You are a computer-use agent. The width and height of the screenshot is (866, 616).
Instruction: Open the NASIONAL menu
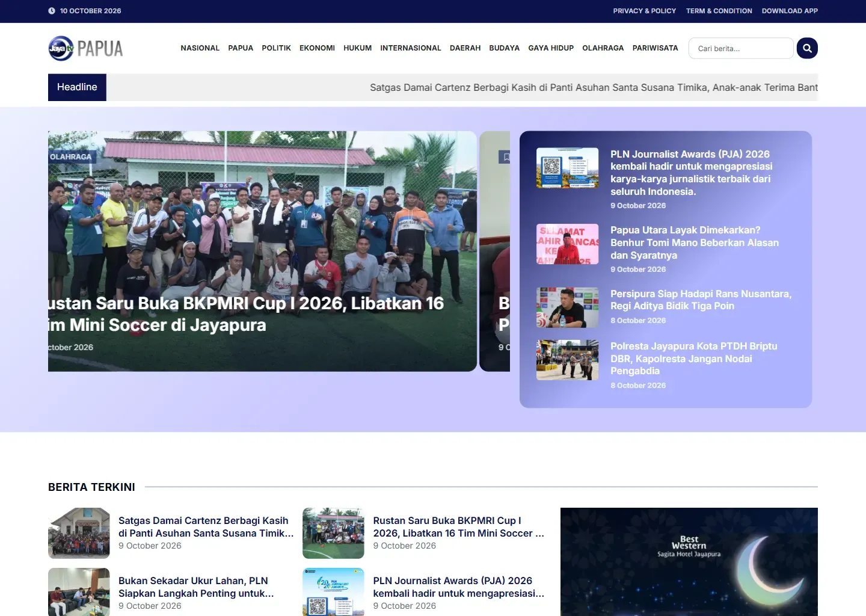coord(200,48)
